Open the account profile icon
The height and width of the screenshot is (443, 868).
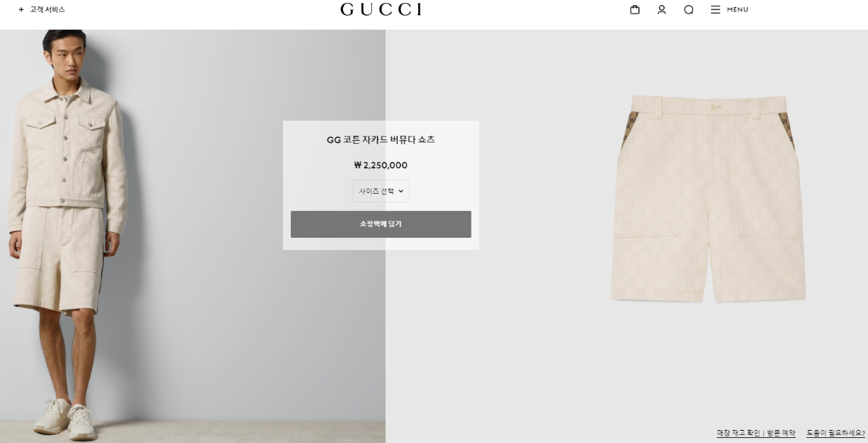coord(661,9)
